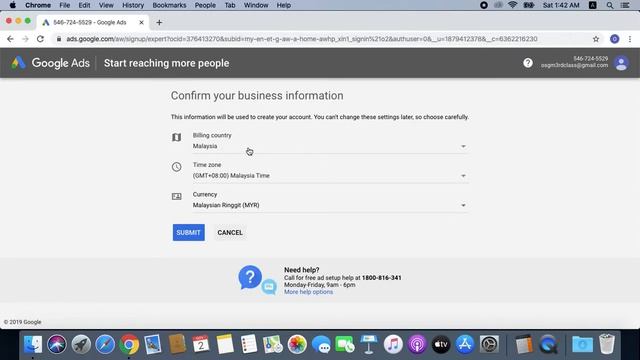Follow the More help options link

click(308, 292)
